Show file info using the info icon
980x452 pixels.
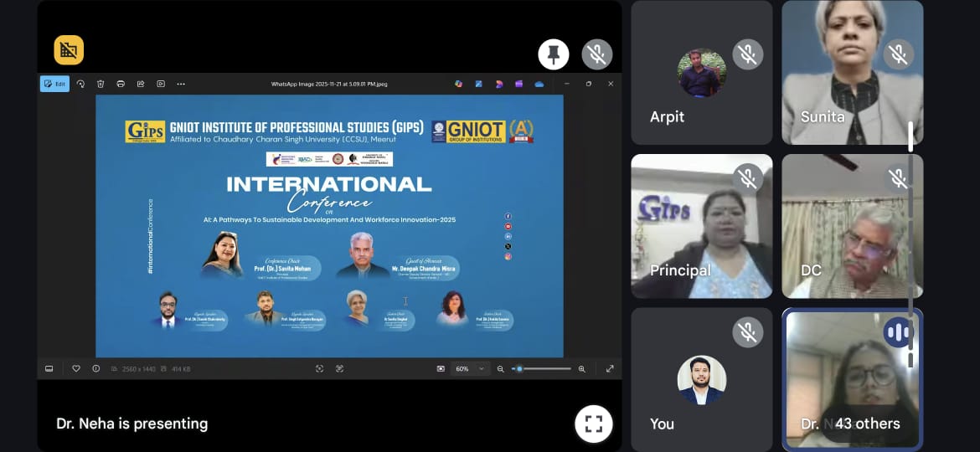pos(95,368)
